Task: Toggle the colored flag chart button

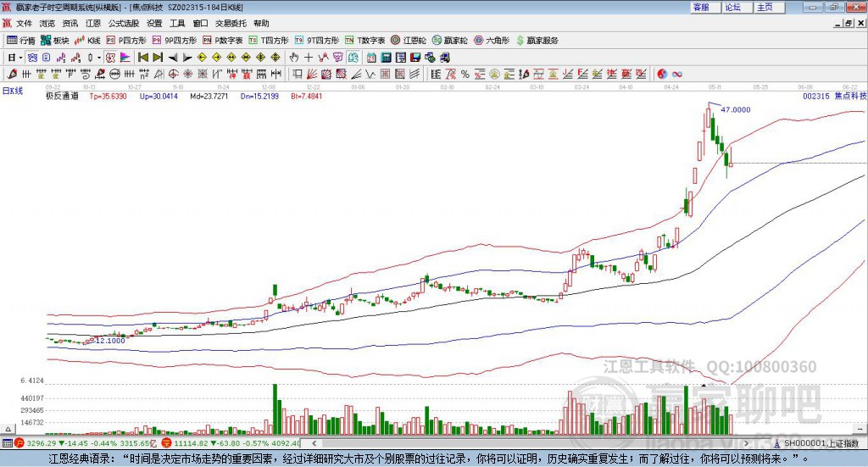Action: point(125,58)
